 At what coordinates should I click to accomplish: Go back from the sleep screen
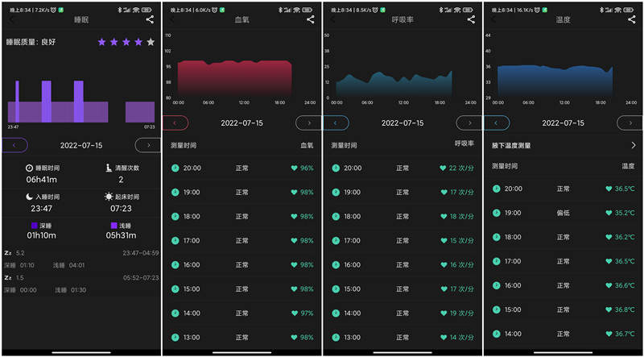pyautogui.click(x=11, y=19)
